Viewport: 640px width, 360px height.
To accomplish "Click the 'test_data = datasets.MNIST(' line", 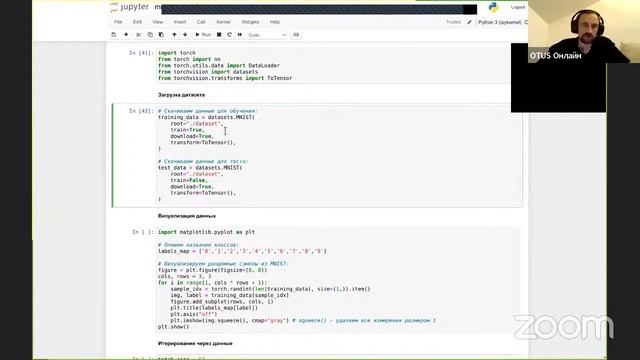I will click(x=200, y=168).
